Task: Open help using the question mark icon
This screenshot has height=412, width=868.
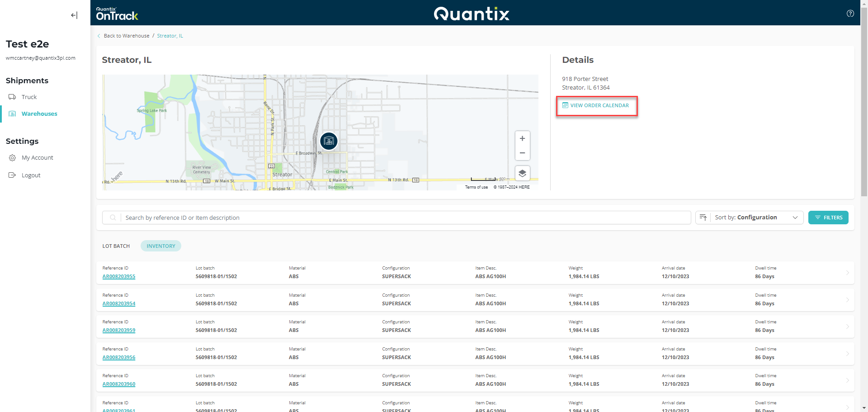Action: pos(850,13)
